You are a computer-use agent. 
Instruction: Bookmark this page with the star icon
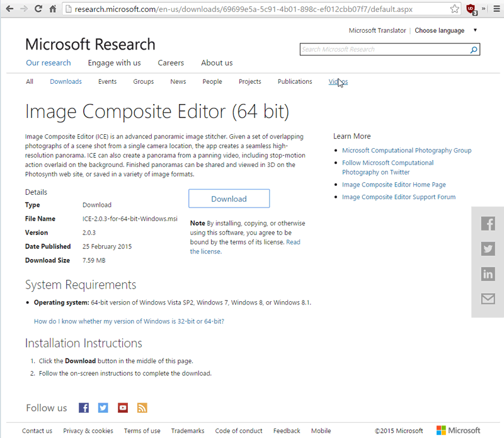pyautogui.click(x=454, y=9)
